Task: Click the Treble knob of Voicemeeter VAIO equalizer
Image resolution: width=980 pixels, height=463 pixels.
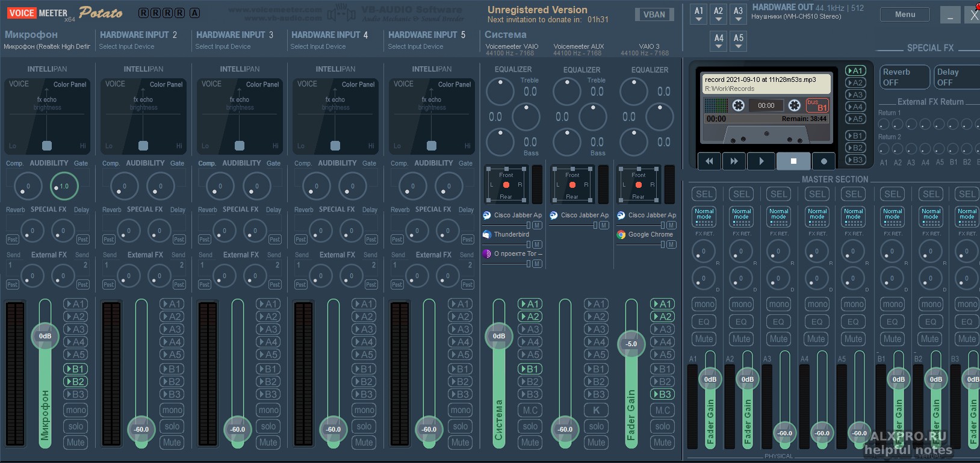Action: pos(500,92)
